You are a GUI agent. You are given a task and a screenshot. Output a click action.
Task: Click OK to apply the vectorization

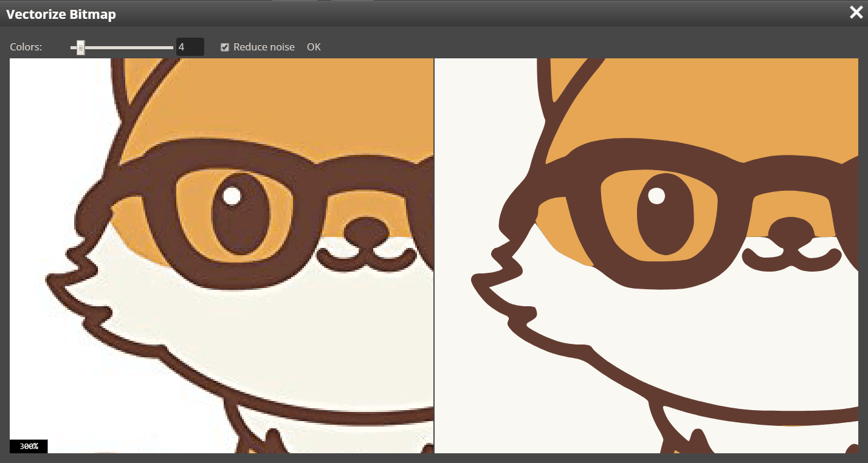(x=314, y=47)
